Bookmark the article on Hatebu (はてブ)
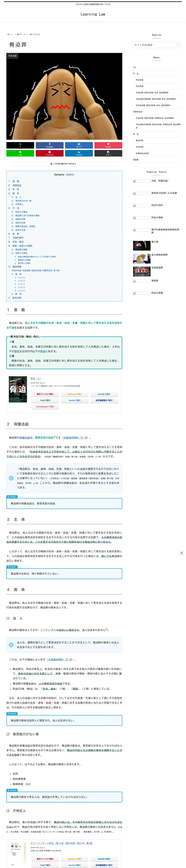This screenshot has height=868, width=186. pyautogui.click(x=79, y=145)
